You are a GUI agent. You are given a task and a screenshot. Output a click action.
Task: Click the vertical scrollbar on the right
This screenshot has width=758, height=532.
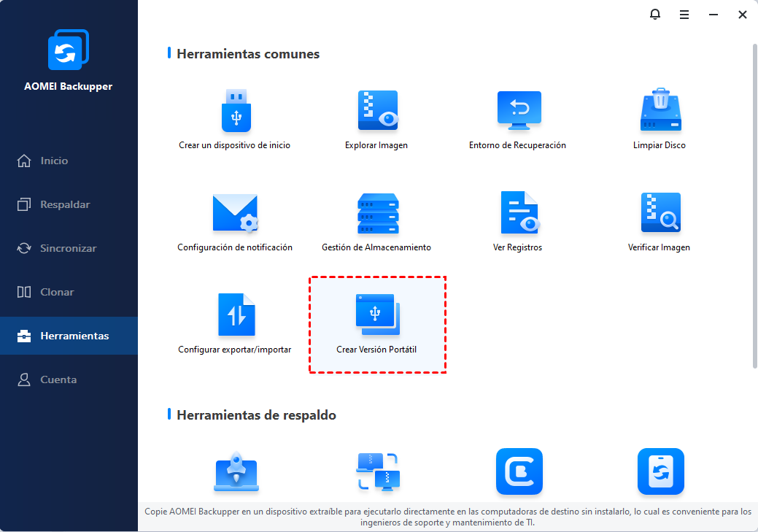[754, 206]
